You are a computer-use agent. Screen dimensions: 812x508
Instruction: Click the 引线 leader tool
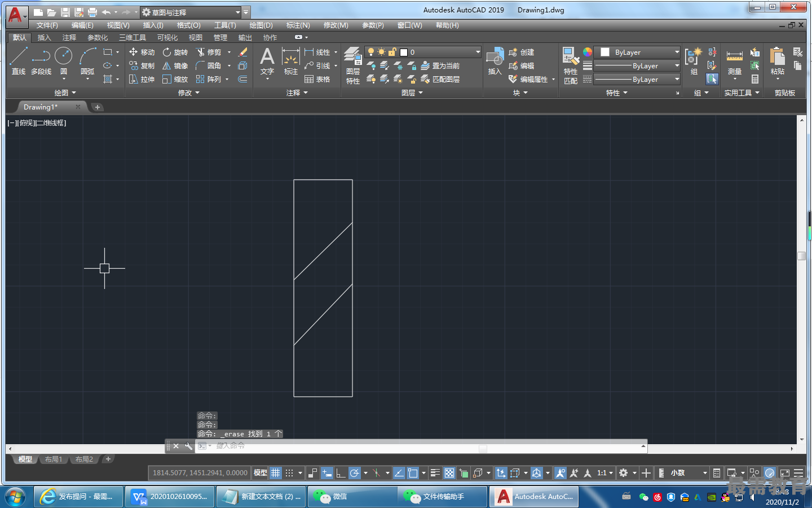coord(317,65)
